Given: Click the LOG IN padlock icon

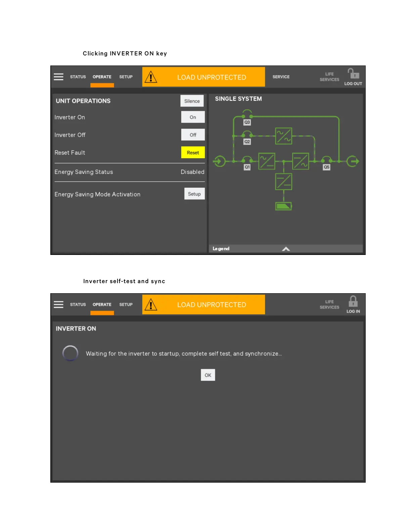Looking at the screenshot, I should (353, 301).
